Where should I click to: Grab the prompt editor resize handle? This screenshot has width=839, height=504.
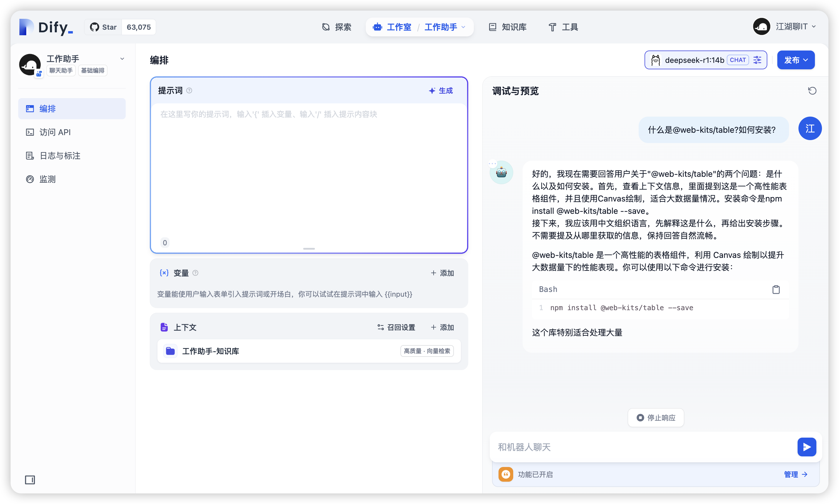[309, 248]
